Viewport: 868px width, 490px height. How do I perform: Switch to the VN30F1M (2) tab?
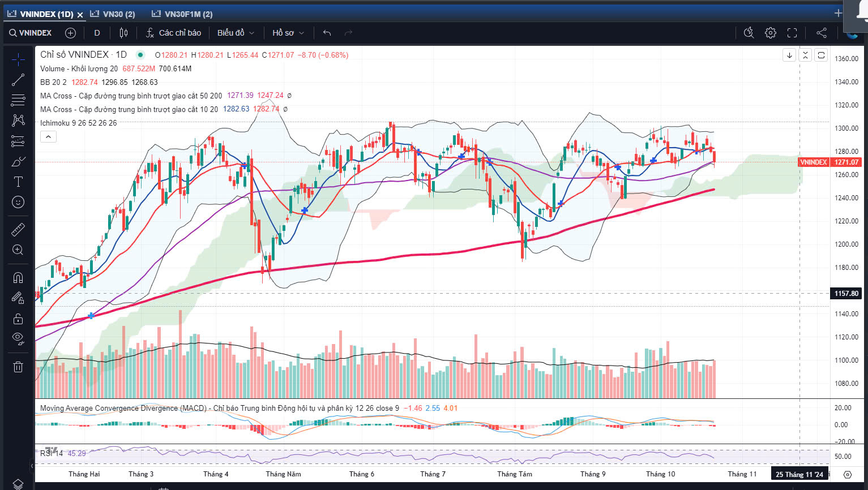pos(183,14)
